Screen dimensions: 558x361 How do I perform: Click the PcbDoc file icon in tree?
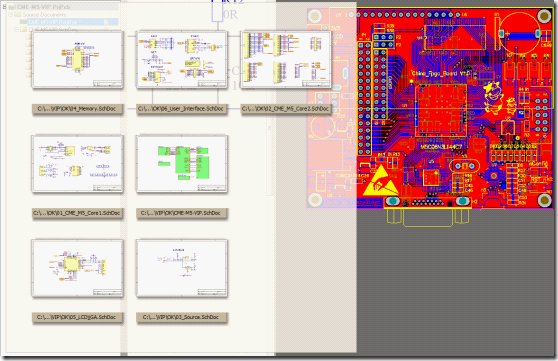23,22
